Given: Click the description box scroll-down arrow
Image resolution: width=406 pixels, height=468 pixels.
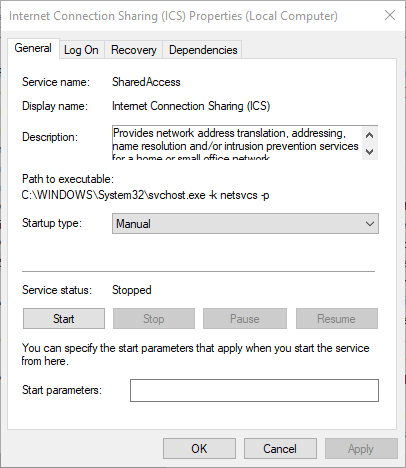Looking at the screenshot, I should (x=369, y=152).
